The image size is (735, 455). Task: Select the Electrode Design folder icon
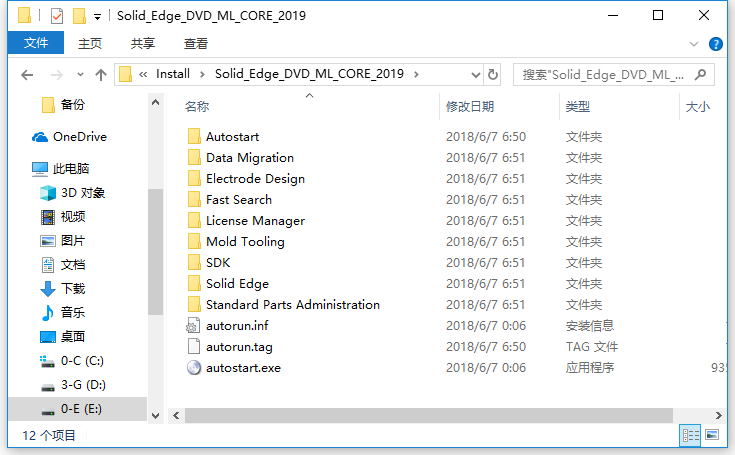[x=194, y=179]
